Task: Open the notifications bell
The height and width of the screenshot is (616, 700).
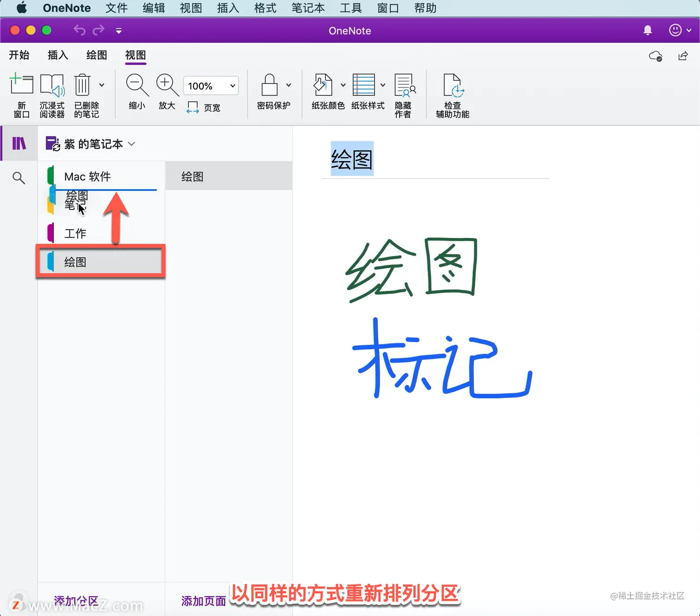Action: (x=648, y=31)
